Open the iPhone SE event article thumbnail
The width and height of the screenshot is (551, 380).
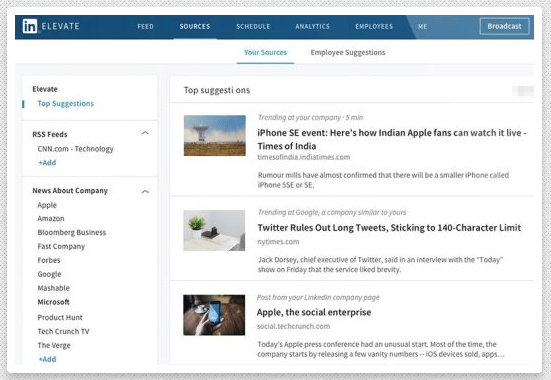point(215,136)
